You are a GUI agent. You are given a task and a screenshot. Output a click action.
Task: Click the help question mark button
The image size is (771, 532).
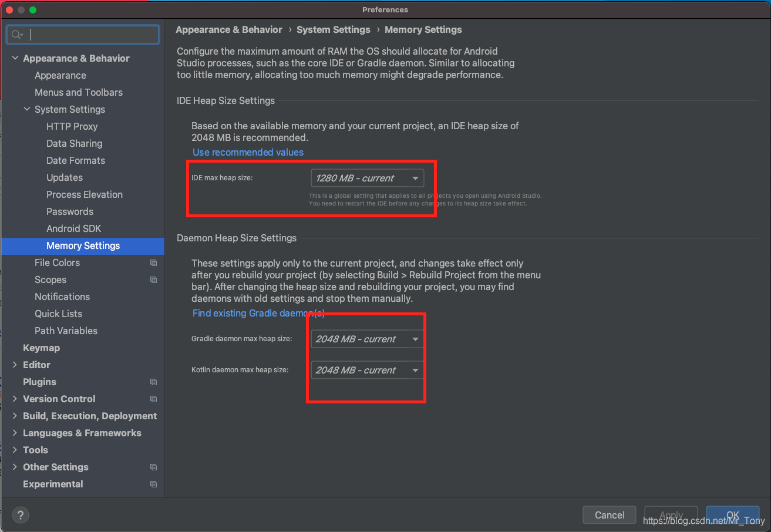[x=21, y=516]
